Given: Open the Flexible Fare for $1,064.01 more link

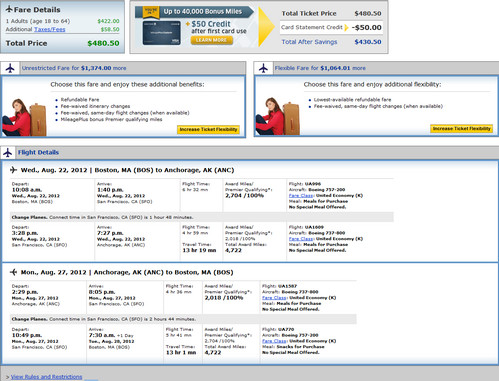Looking at the screenshot, I should click(320, 68).
